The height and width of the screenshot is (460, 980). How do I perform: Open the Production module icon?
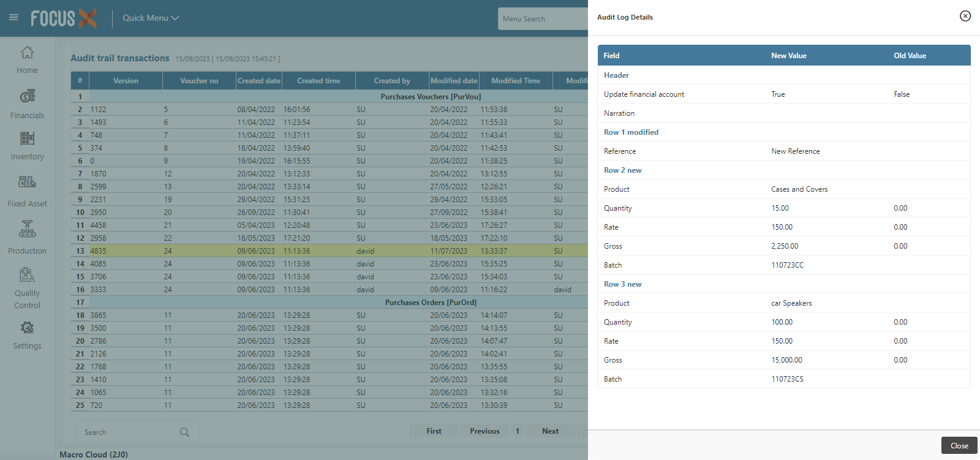27,229
